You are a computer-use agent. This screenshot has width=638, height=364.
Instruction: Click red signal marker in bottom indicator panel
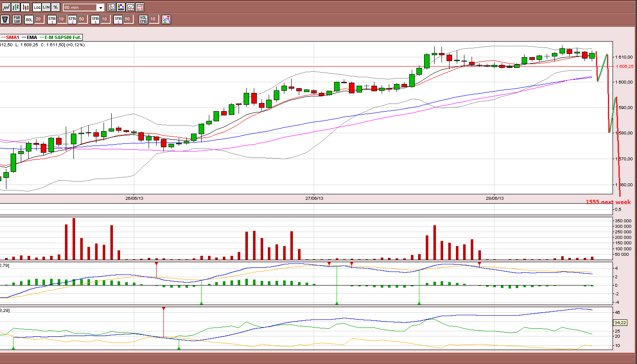(163, 309)
